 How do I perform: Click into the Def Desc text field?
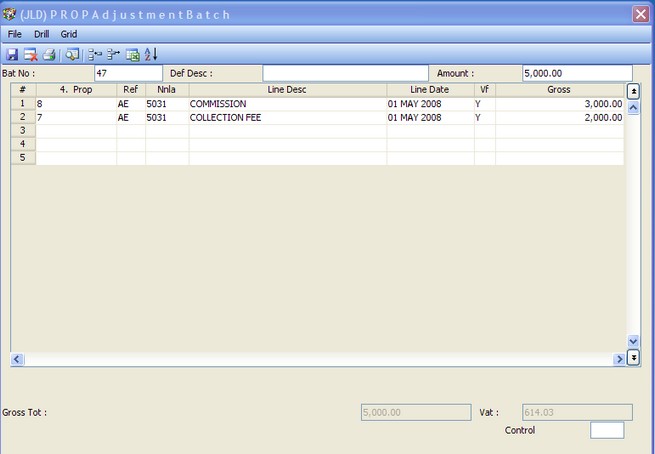point(345,73)
